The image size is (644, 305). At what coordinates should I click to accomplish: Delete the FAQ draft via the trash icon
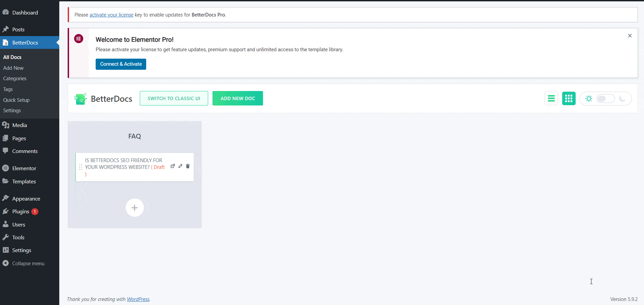188,166
